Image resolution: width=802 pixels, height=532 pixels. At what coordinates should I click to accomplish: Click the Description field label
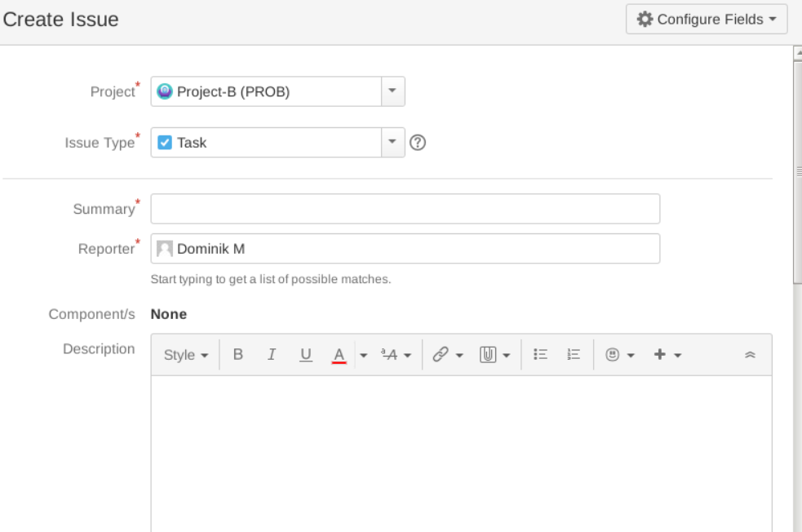pyautogui.click(x=99, y=349)
